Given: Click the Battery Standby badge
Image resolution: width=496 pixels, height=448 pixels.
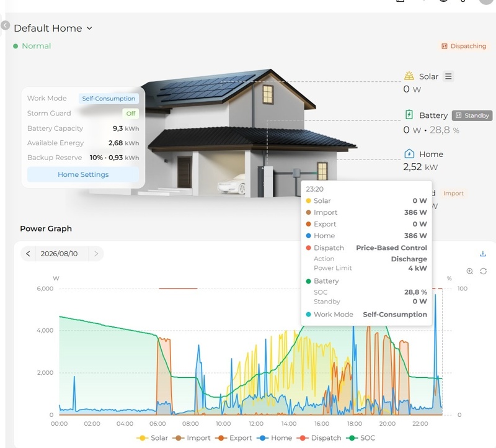Looking at the screenshot, I should tap(472, 115).
